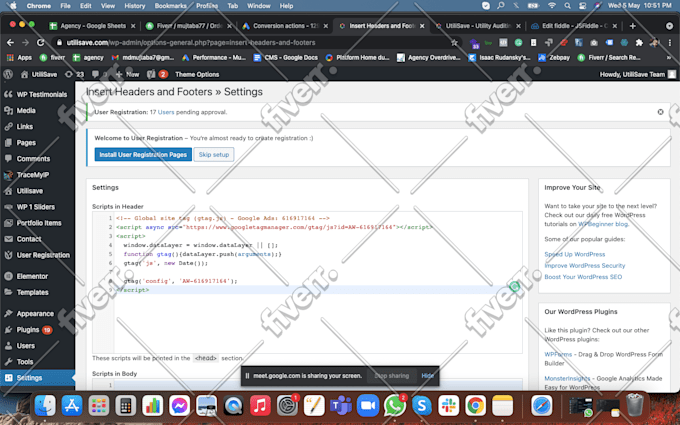Image resolution: width=680 pixels, height=425 pixels.
Task: Open the Improve WordPress Security guide
Action: 585,265
